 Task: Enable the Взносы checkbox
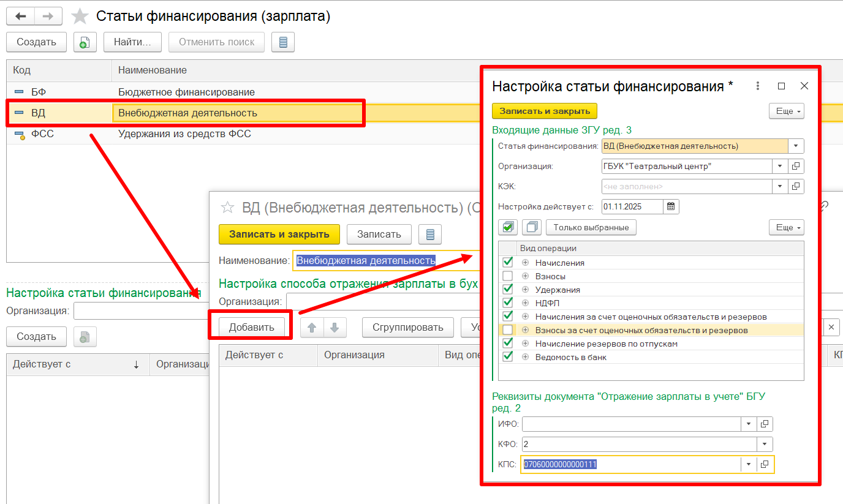click(x=508, y=276)
